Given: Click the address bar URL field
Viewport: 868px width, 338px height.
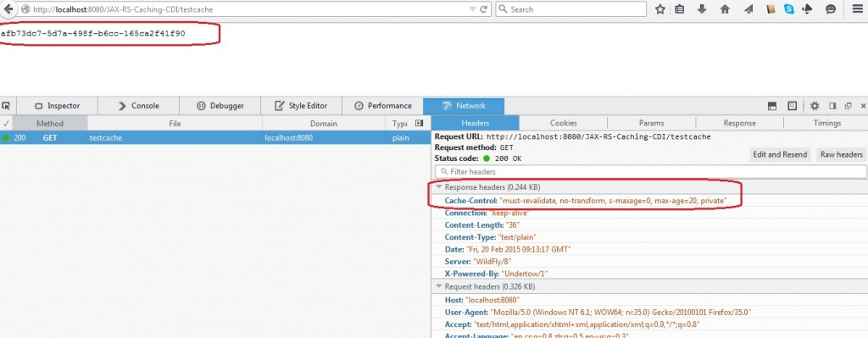Looking at the screenshot, I should (x=243, y=9).
